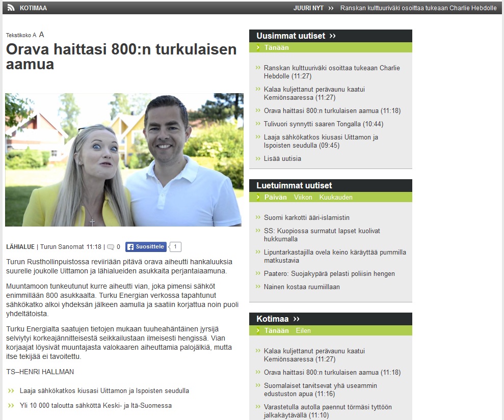The width and height of the screenshot is (504, 420).
Task: Select the Eilen tab under Kotimaa
Action: pos(303,330)
